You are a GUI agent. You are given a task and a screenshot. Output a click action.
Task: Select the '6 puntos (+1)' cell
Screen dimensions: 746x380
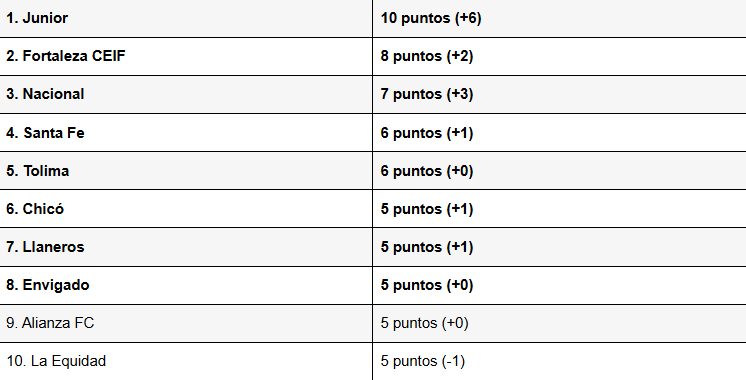coord(560,133)
